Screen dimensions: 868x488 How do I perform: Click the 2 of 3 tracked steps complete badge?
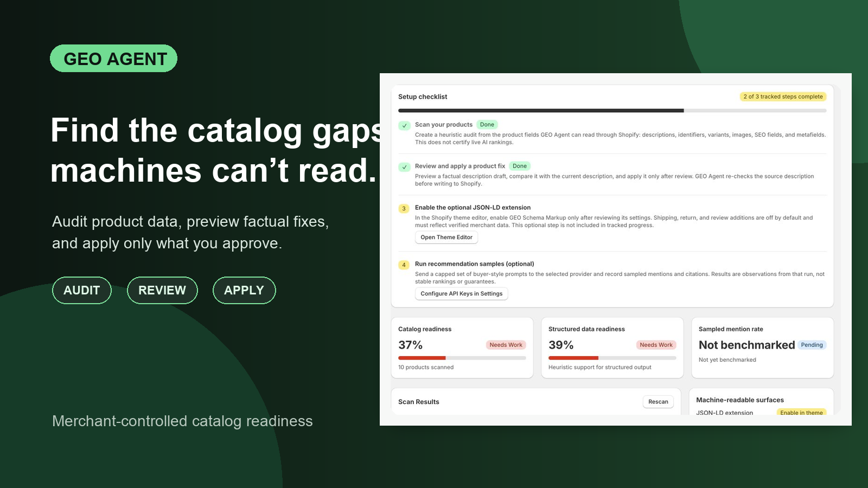[x=783, y=97]
